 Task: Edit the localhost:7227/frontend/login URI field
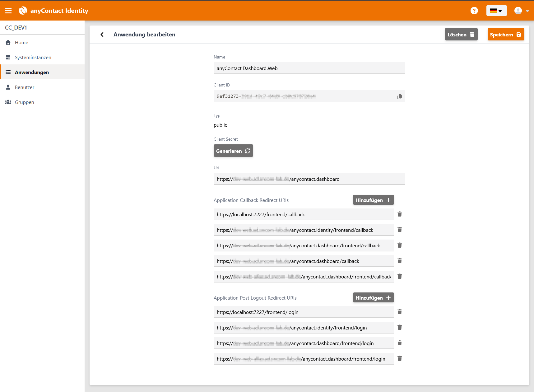coord(304,312)
